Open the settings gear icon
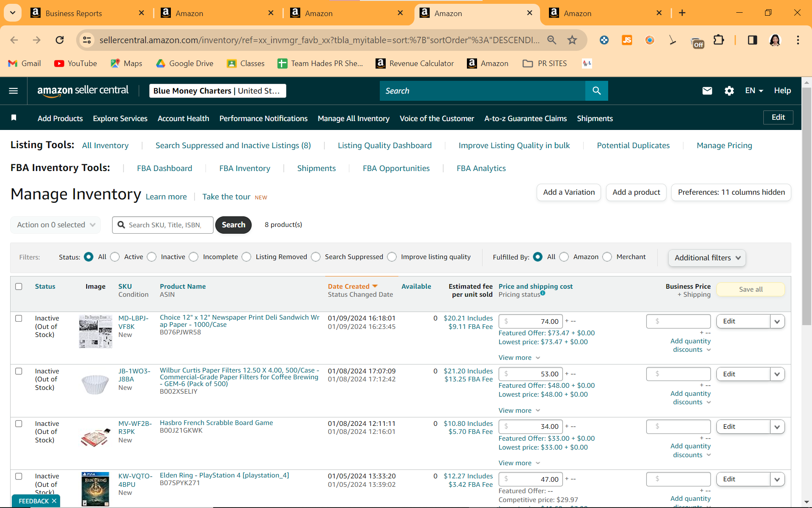The width and height of the screenshot is (812, 508). (x=729, y=91)
